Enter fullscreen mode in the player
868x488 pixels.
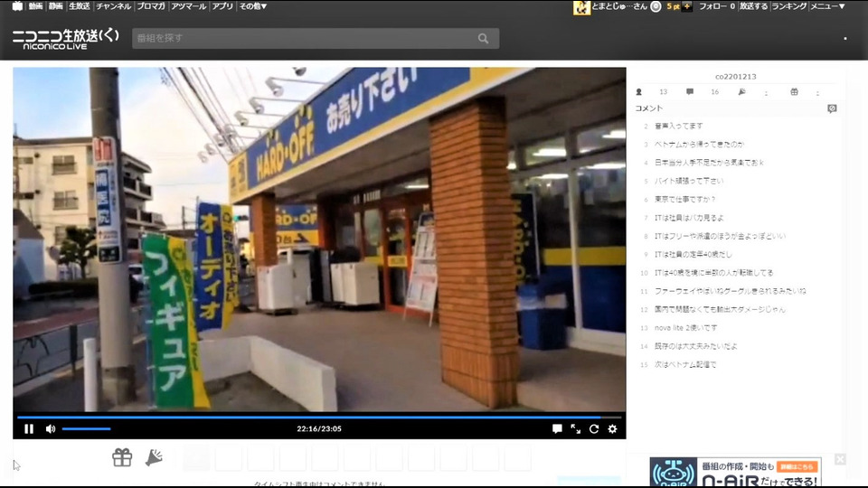click(576, 428)
